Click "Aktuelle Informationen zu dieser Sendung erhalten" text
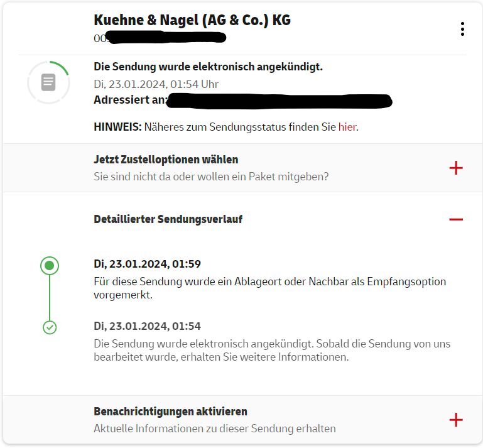This screenshot has height=448, width=483. (215, 429)
